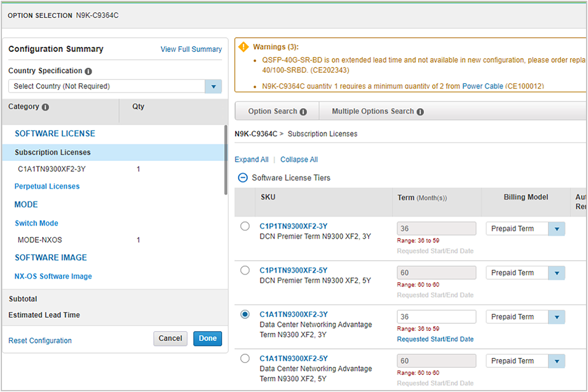Open the Select Country dropdown
Viewport: 588px width, 392px height.
tap(213, 86)
